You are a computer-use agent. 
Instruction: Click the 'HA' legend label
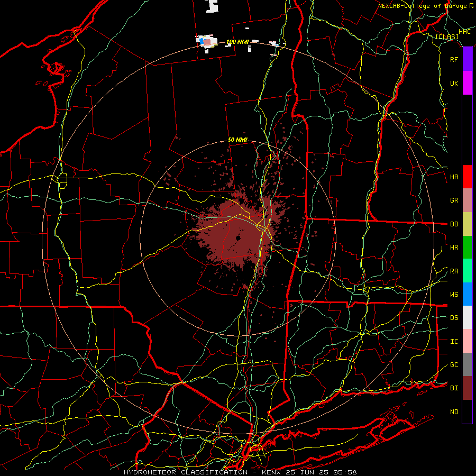tap(454, 177)
